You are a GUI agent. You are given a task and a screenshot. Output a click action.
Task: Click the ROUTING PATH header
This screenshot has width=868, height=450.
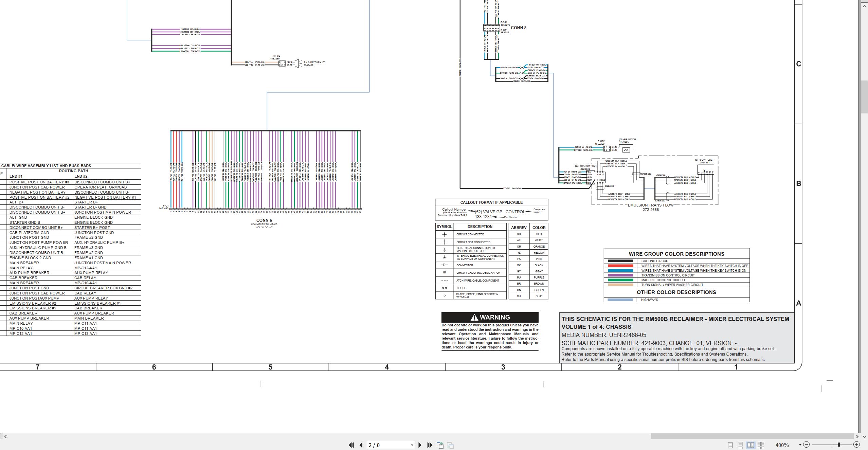click(x=73, y=171)
